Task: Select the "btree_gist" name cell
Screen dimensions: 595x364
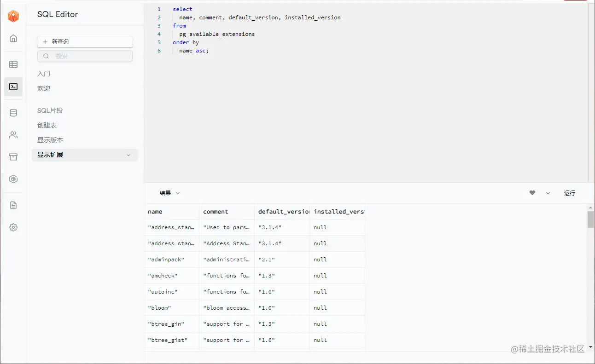Action: click(x=171, y=340)
